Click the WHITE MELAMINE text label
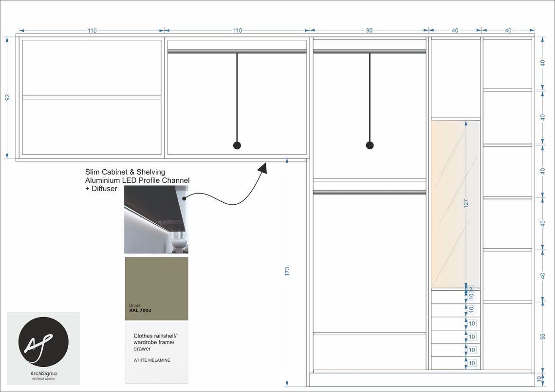 (x=152, y=360)
